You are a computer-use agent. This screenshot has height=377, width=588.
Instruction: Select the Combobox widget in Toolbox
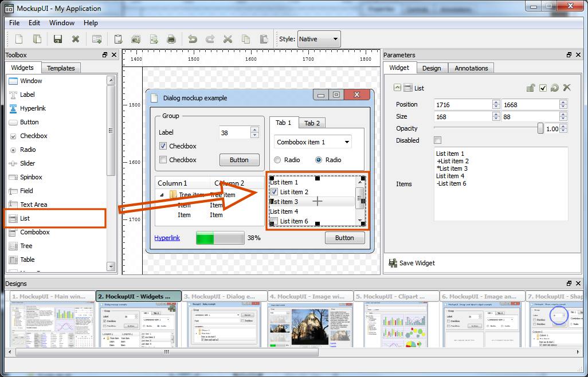tap(29, 232)
